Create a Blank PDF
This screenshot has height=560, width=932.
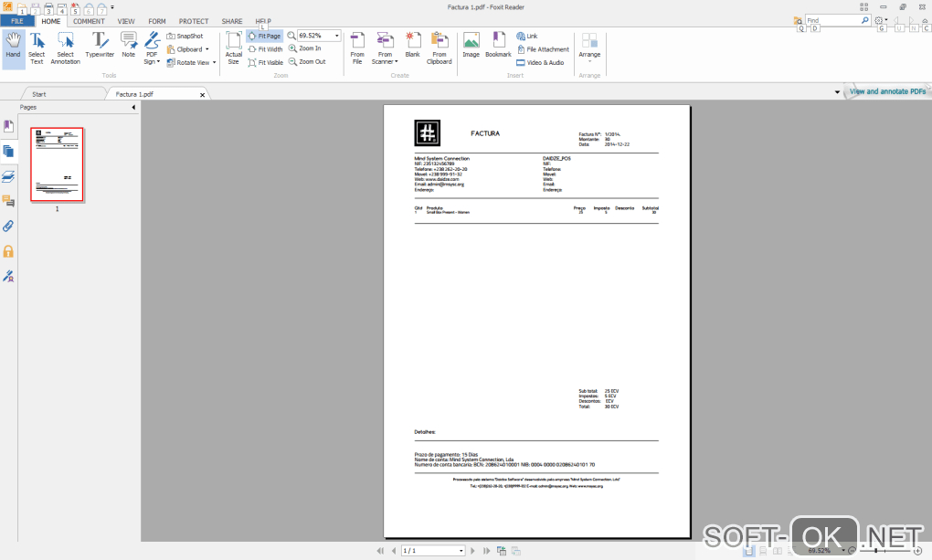point(412,46)
